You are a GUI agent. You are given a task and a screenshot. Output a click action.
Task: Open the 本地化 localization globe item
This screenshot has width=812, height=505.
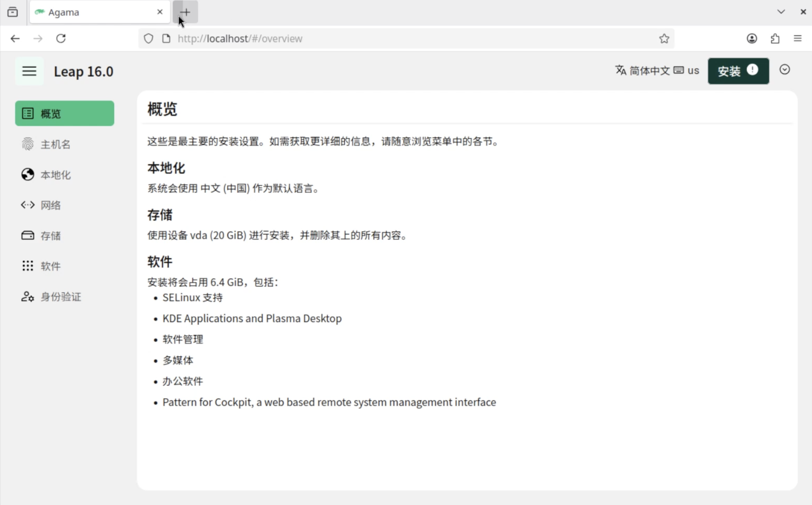point(55,175)
